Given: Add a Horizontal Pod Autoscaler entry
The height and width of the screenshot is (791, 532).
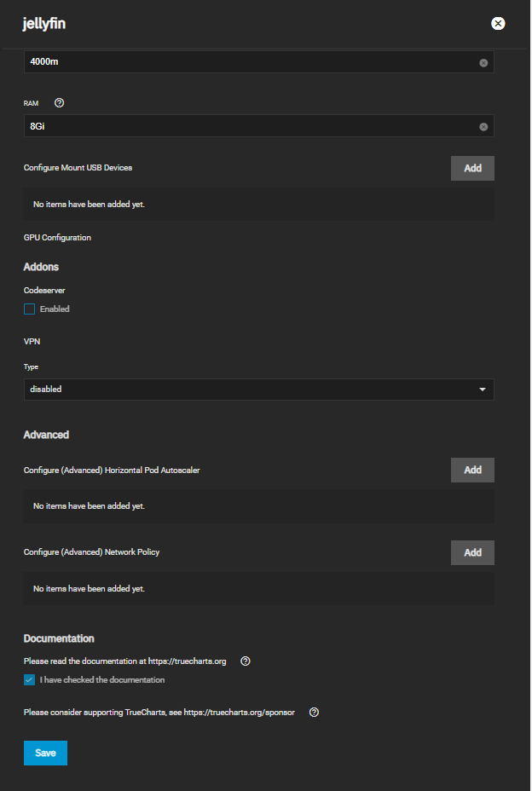Looking at the screenshot, I should pyautogui.click(x=472, y=470).
